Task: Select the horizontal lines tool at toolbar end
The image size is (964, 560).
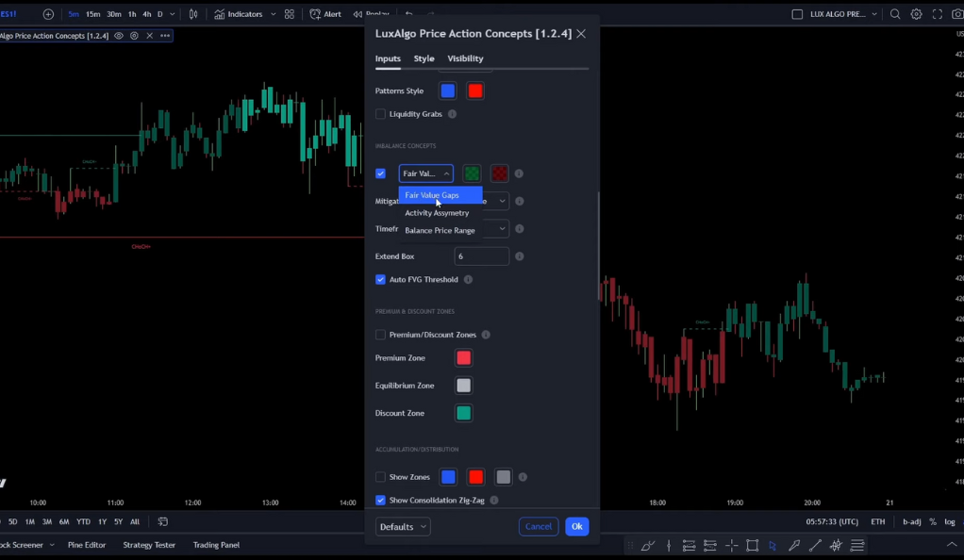Action: (x=857, y=545)
